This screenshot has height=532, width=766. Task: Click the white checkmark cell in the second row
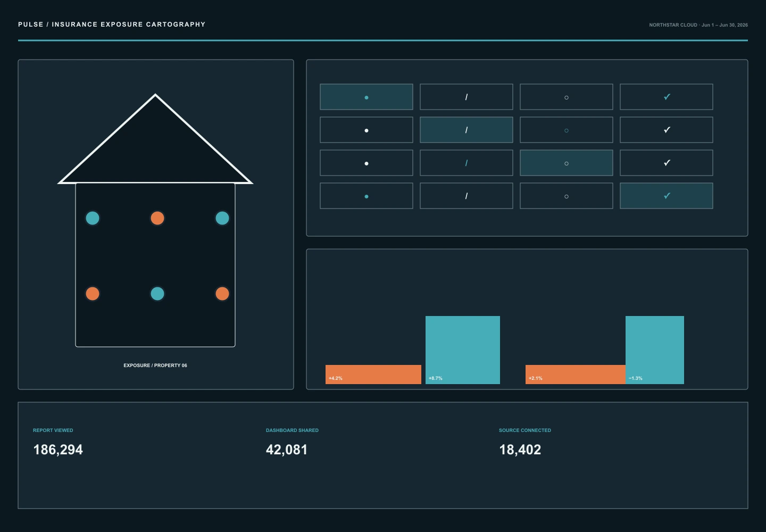pos(667,130)
